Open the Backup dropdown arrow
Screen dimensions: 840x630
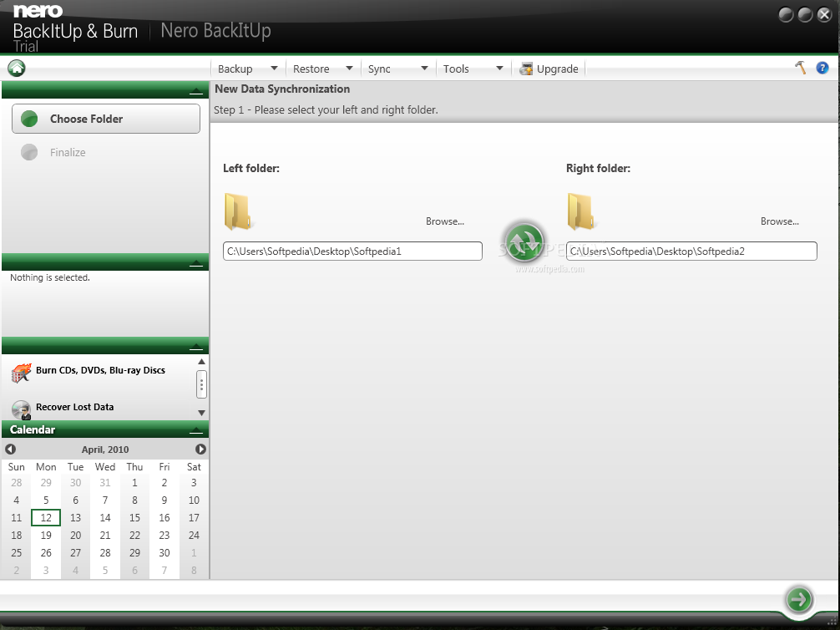coord(274,68)
